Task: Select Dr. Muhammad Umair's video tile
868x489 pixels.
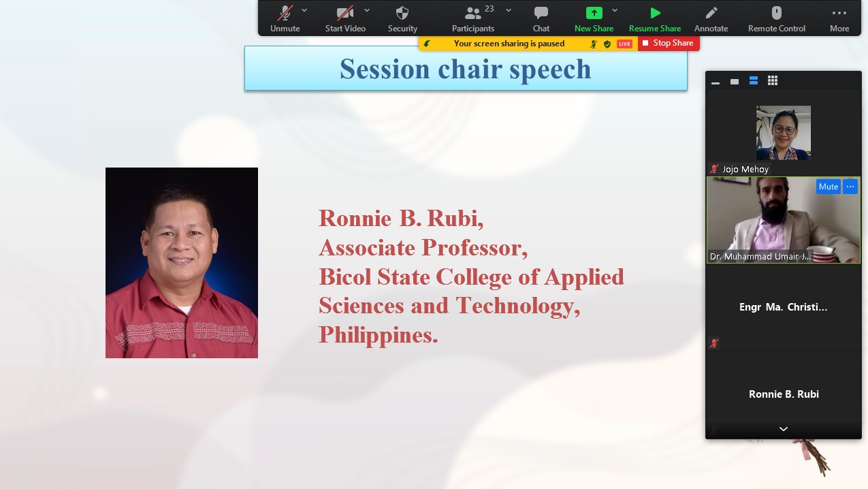Action: (784, 220)
